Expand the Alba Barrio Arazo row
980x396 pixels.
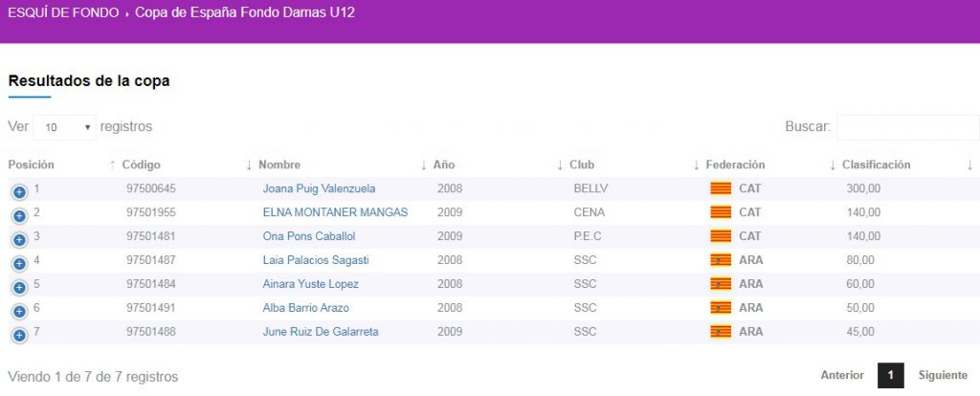[19, 311]
